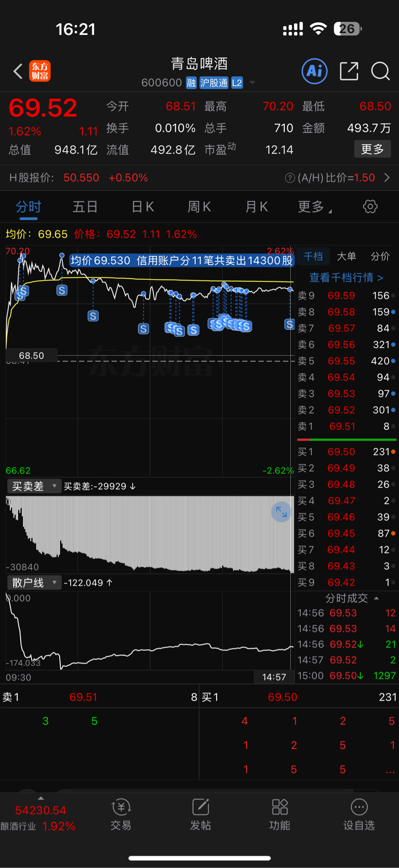Viewport: 399px width, 868px height.
Task: Tap the L2 level badge
Action: (x=237, y=83)
